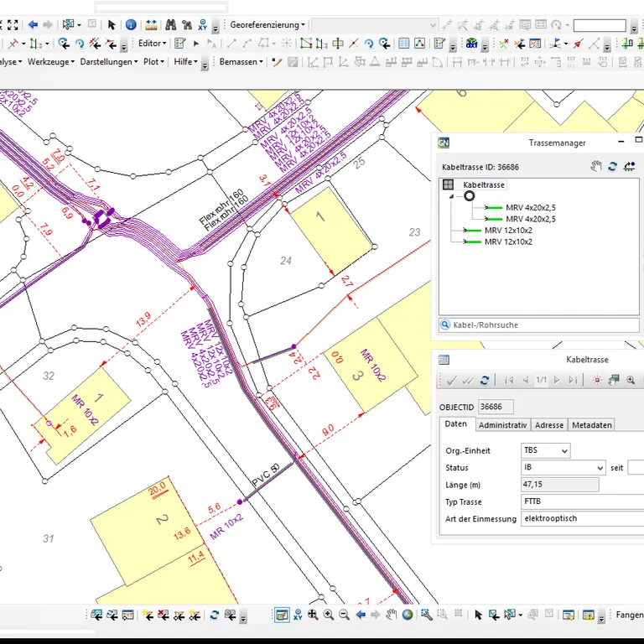Open the georeferencing layer combo box
The image size is (644, 644).
click(375, 25)
